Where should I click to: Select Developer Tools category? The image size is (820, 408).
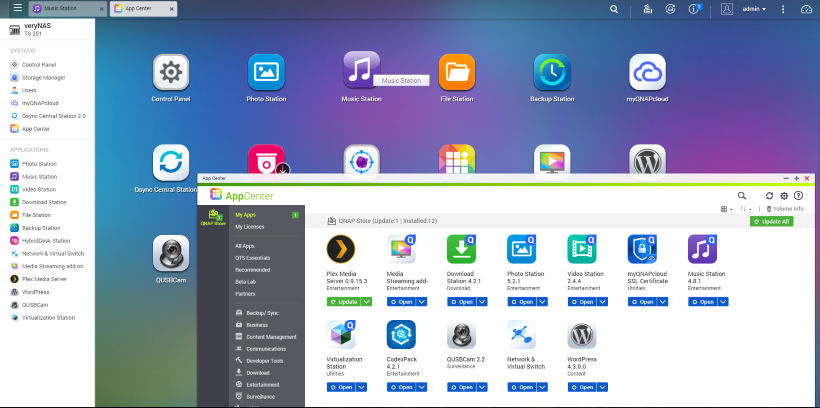tap(267, 361)
